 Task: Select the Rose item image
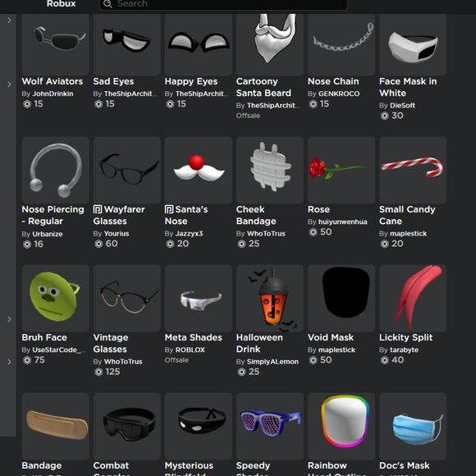[341, 170]
